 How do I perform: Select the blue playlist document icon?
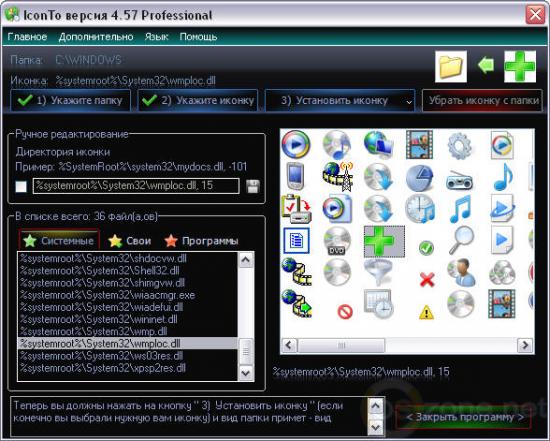(x=296, y=241)
